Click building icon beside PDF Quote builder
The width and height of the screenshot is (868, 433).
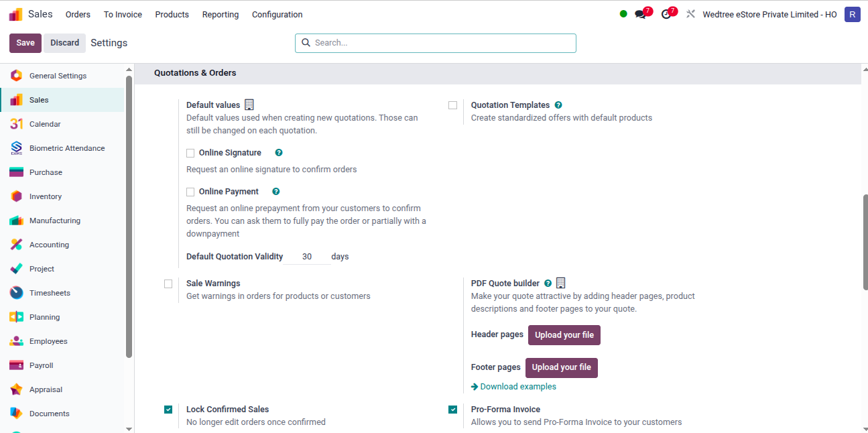(x=561, y=283)
